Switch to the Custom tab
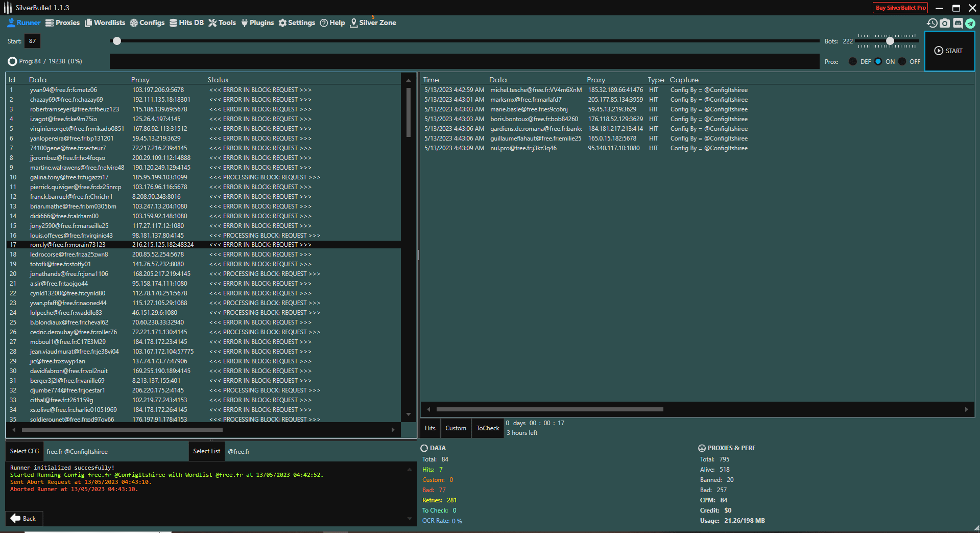 click(456, 428)
